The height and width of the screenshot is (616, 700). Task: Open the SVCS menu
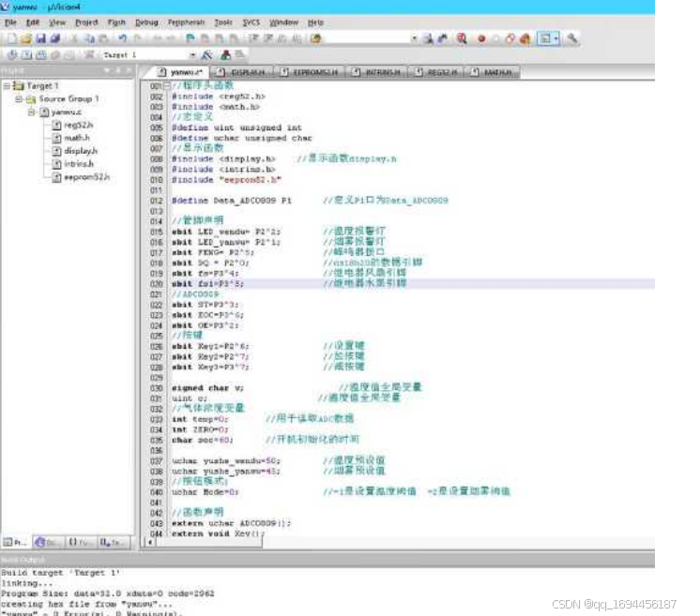tap(251, 23)
